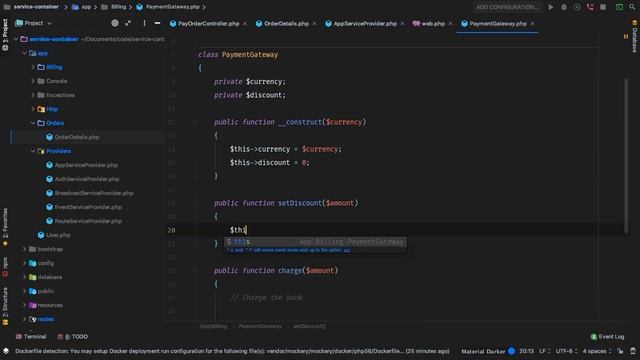Click the PaymentGateway breadcrumb below editor
The height and width of the screenshot is (360, 640).
point(260,326)
